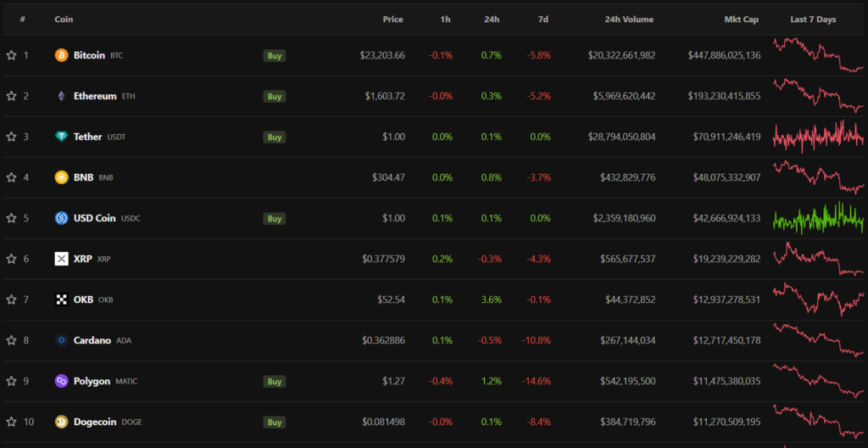
Task: Toggle the USD Coin favorite star
Action: pos(11,218)
